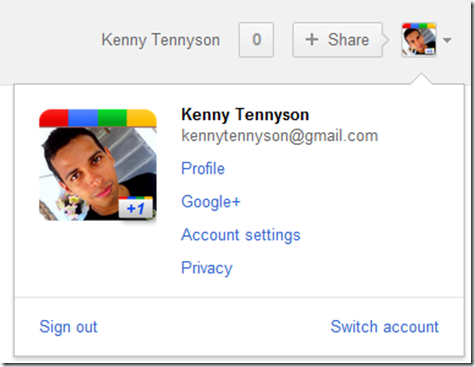Click the small profile avatar in top bar
The width and height of the screenshot is (475, 367).
(419, 40)
